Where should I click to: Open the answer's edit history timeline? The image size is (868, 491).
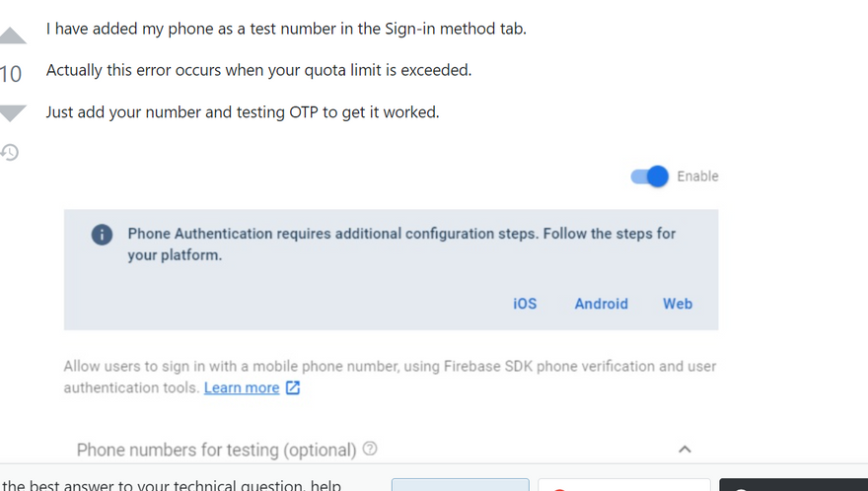click(x=10, y=153)
